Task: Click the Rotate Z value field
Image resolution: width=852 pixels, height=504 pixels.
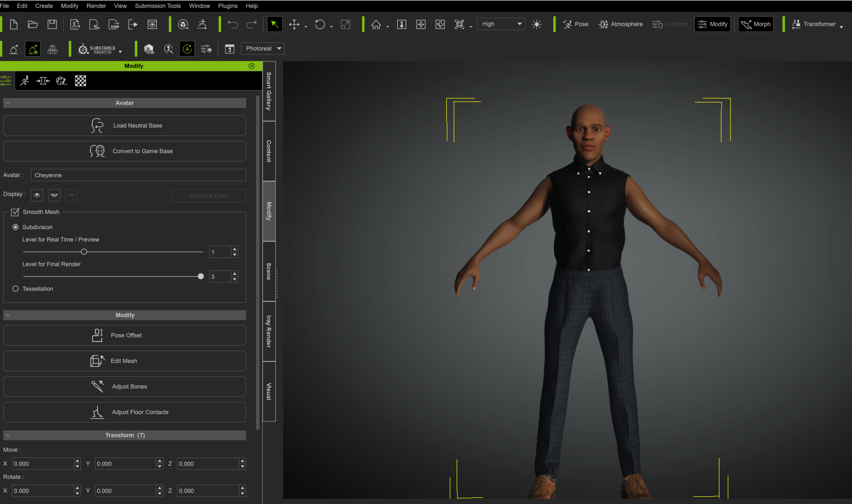Action: (208, 491)
